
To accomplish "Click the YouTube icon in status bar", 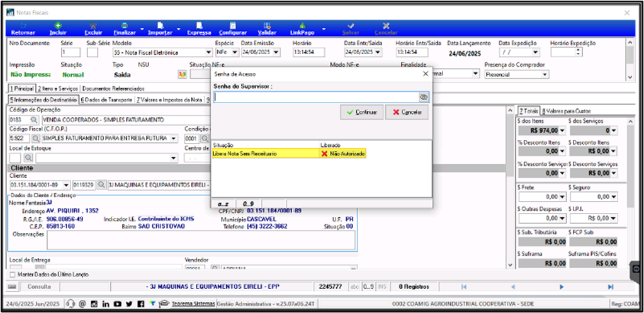I will (118, 304).
